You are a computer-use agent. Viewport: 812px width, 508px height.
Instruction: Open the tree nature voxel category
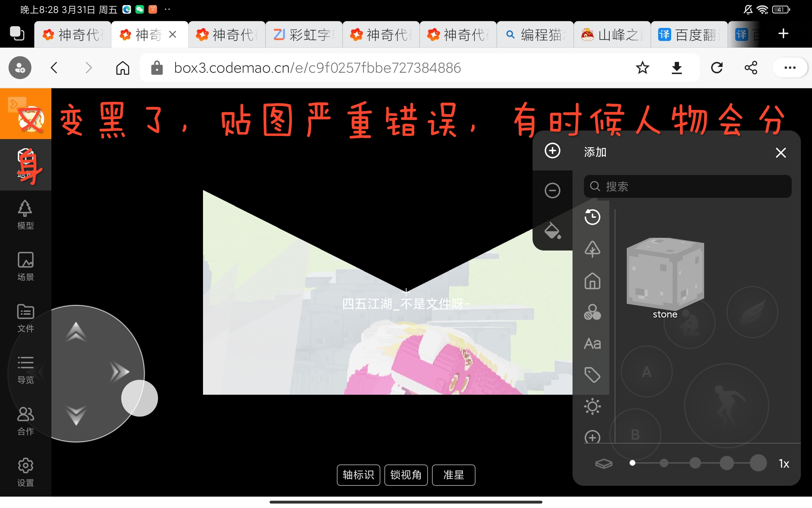[592, 249]
